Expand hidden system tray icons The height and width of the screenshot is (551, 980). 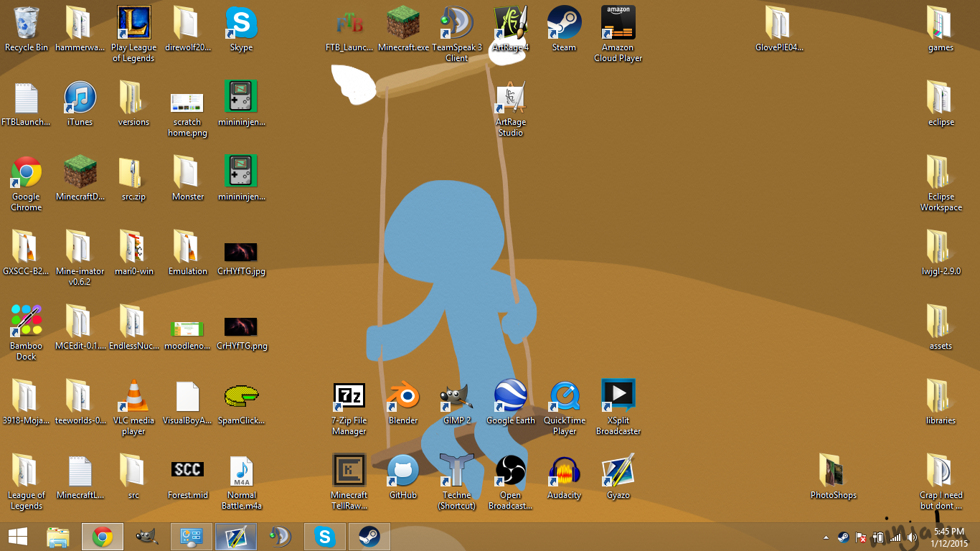[825, 536]
